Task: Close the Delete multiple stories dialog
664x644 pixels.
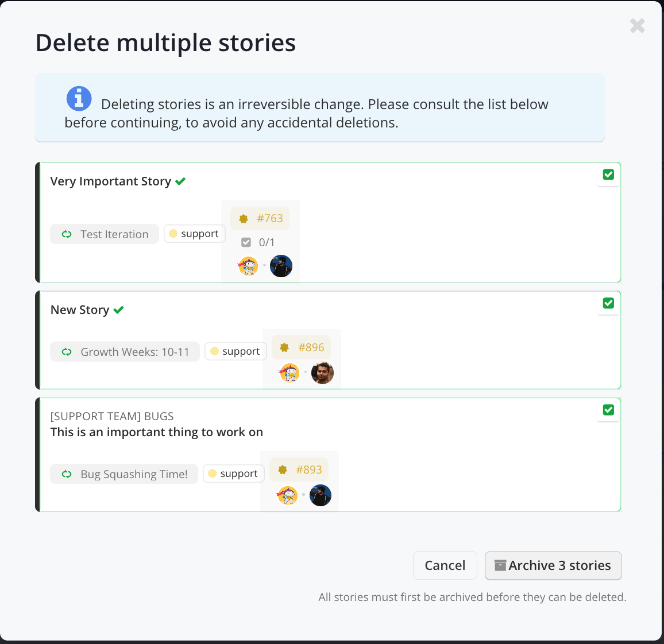Action: [x=637, y=26]
